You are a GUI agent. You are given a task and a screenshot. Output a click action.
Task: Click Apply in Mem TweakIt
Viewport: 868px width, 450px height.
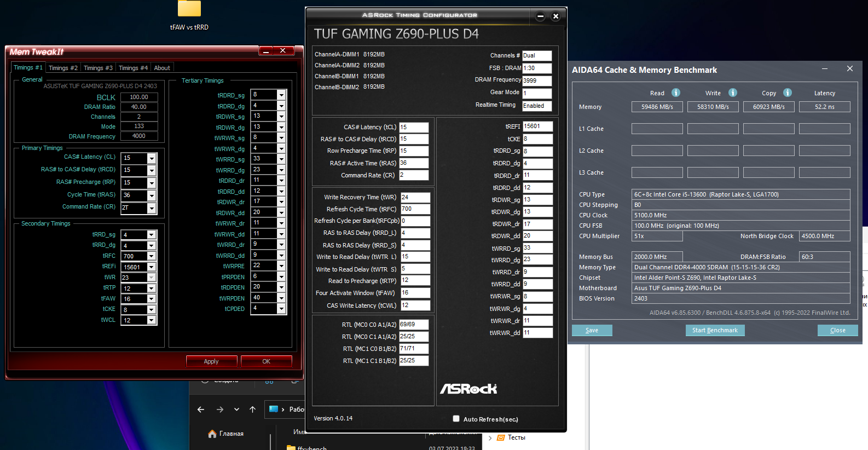[211, 361]
